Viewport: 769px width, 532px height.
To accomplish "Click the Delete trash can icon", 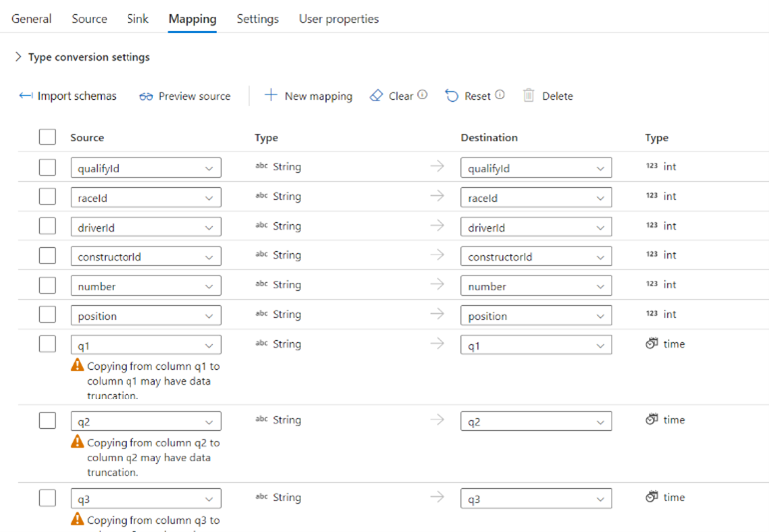I will coord(529,96).
